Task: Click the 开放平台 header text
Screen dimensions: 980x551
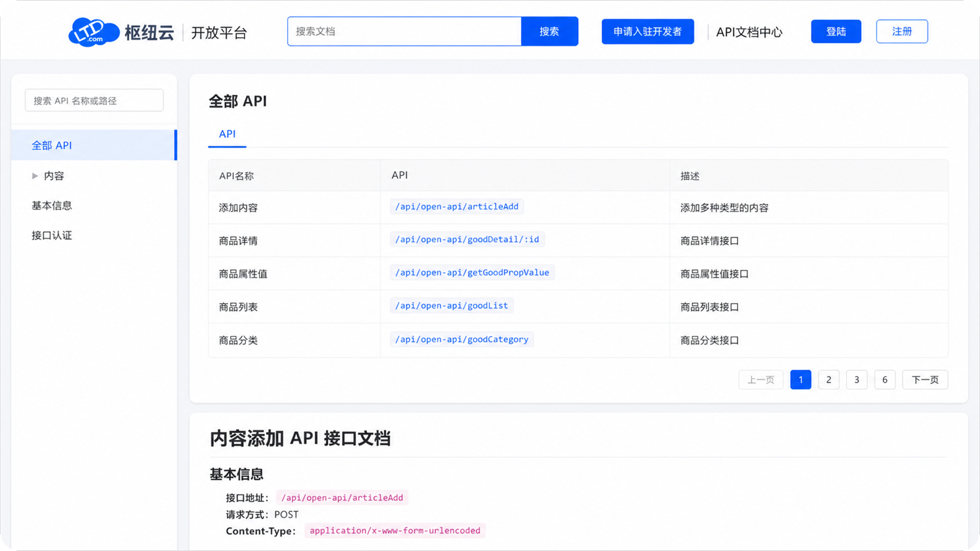Action: tap(219, 32)
